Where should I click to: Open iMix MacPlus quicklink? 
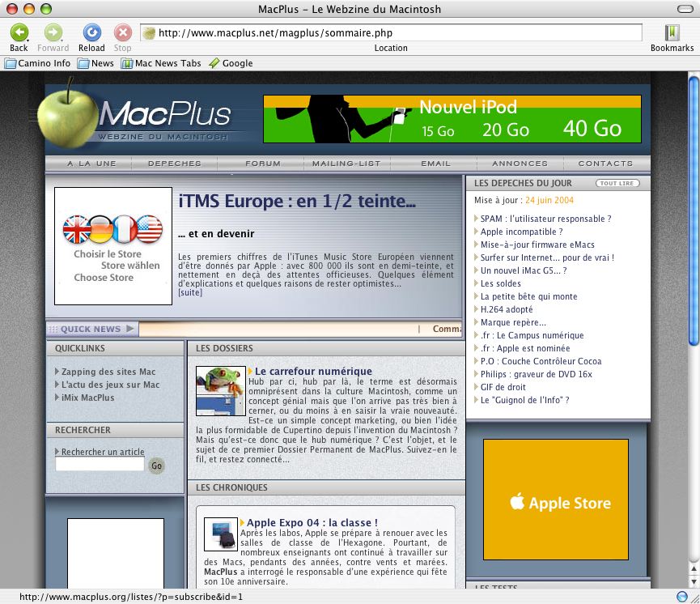87,398
